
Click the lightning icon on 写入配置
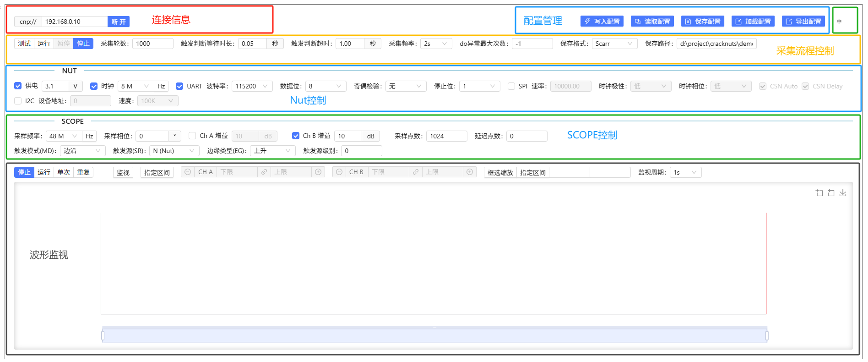(587, 22)
